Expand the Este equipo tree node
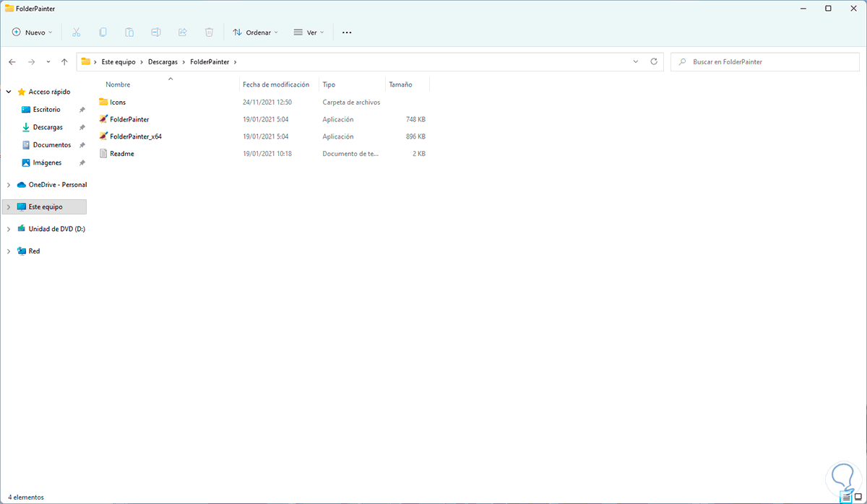The width and height of the screenshot is (867, 504). pos(9,207)
